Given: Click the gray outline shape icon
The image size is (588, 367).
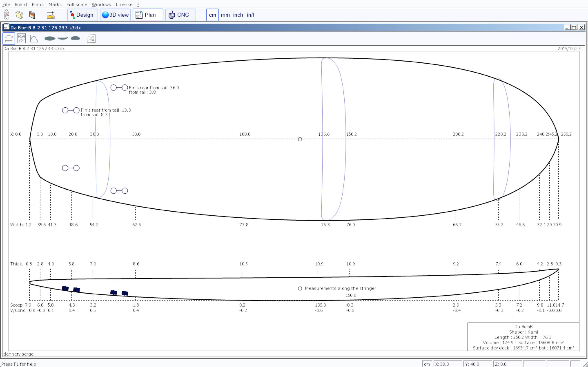Looking at the screenshot, I should click(x=50, y=38).
